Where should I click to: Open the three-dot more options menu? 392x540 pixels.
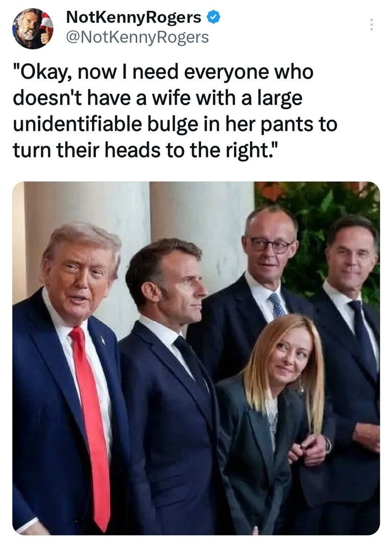coord(371,25)
